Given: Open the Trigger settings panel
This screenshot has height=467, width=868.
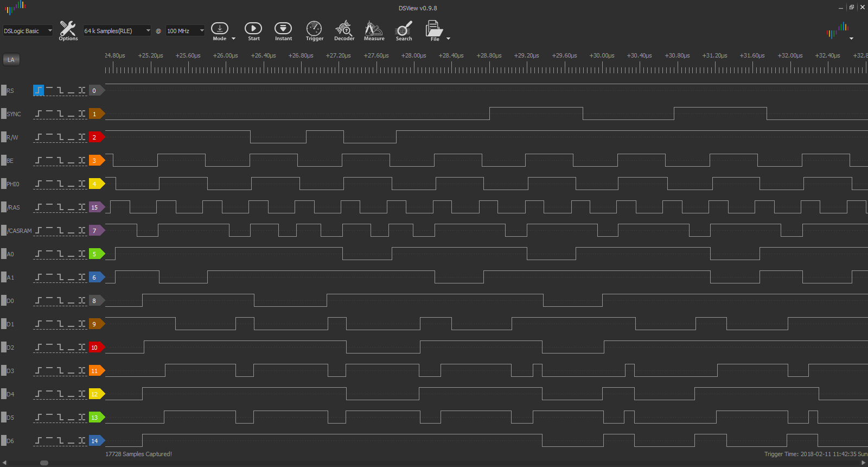Looking at the screenshot, I should 314,30.
